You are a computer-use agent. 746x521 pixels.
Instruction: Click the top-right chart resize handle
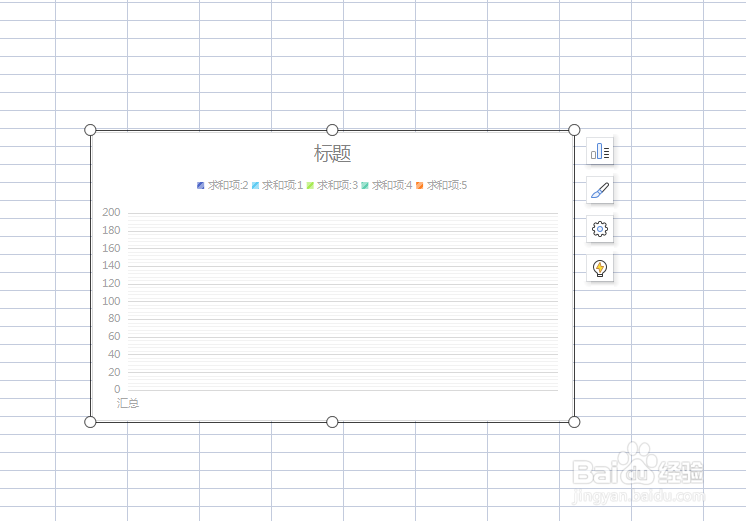point(574,130)
